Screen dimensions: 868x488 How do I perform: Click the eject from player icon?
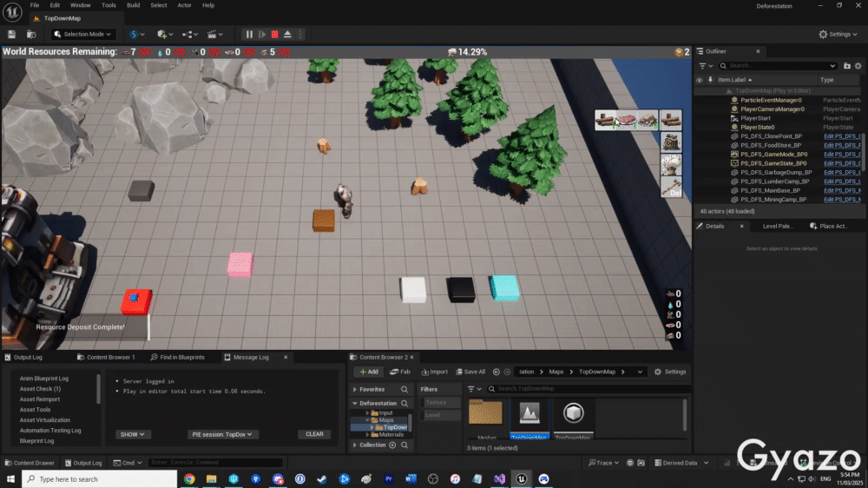coord(287,34)
